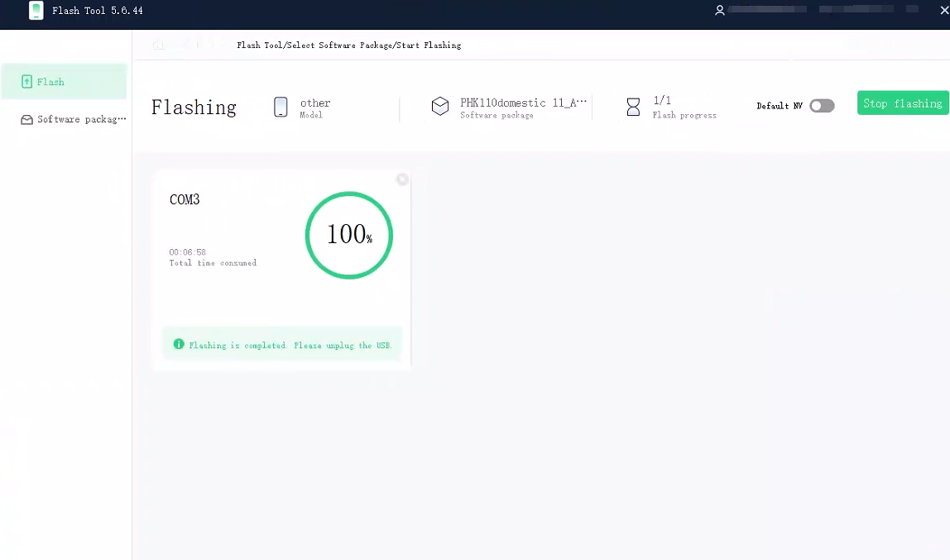
Task: Click the 'Flash progress' label
Action: pyautogui.click(x=684, y=115)
